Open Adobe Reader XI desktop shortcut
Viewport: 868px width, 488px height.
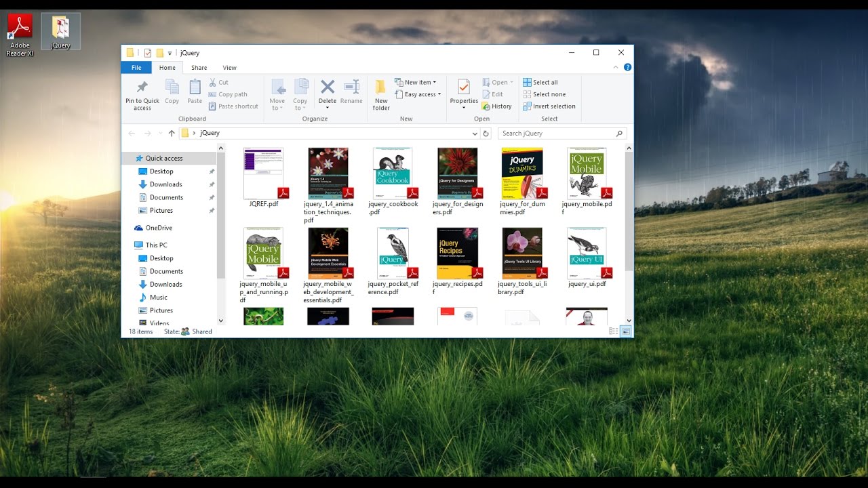click(x=20, y=35)
